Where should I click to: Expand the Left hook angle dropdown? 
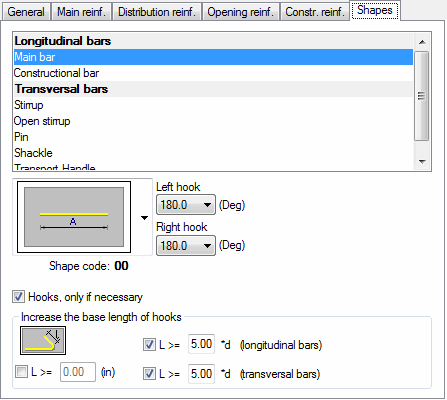(x=207, y=204)
